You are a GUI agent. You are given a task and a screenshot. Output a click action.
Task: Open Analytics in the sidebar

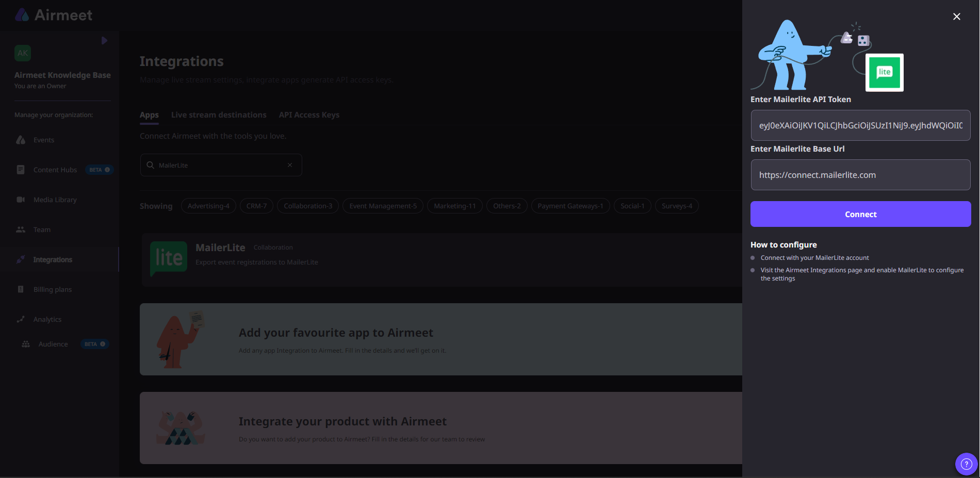click(47, 320)
